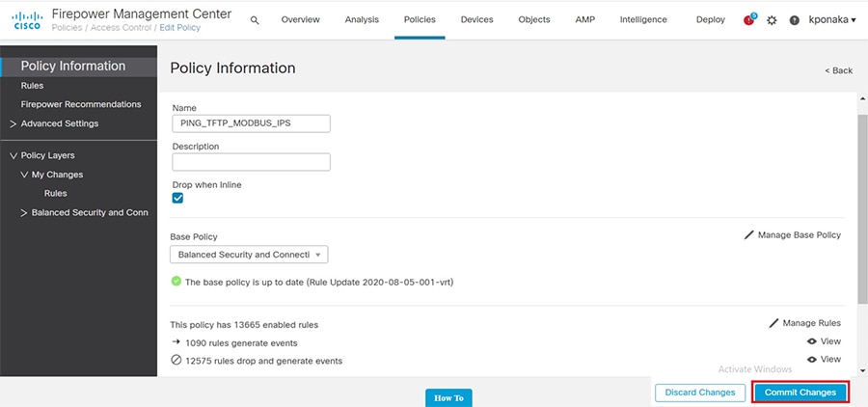Open the kponaka user menu
The image size is (868, 407).
click(832, 20)
